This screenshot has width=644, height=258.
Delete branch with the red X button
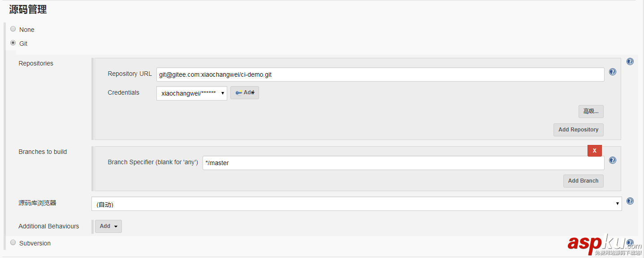click(x=595, y=151)
